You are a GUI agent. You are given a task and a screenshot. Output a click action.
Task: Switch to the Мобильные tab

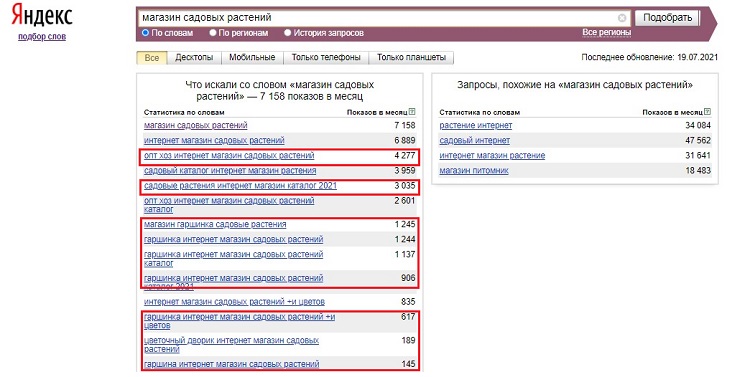pos(252,57)
